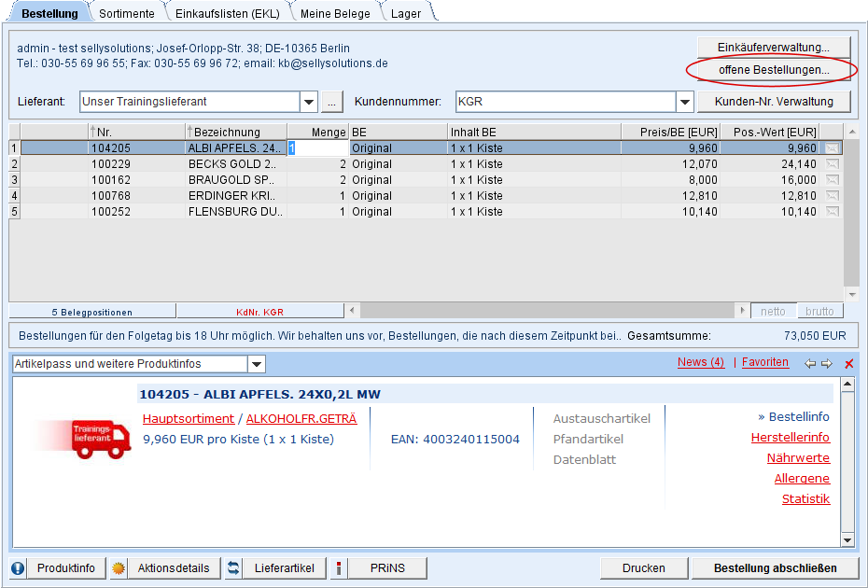Viewport: 868px width, 588px height.
Task: Click the orange sun Aktionsdetails icon
Action: pyautogui.click(x=119, y=567)
